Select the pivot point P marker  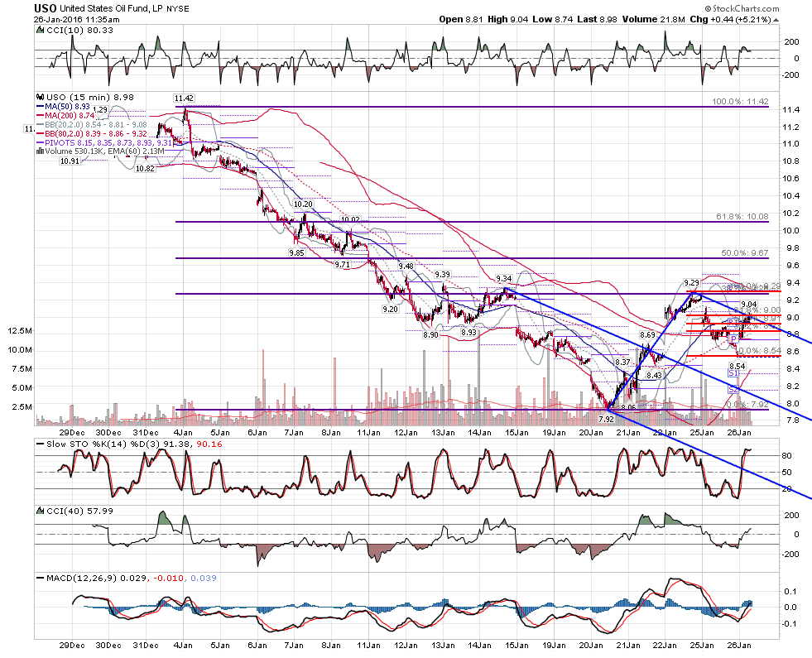733,339
